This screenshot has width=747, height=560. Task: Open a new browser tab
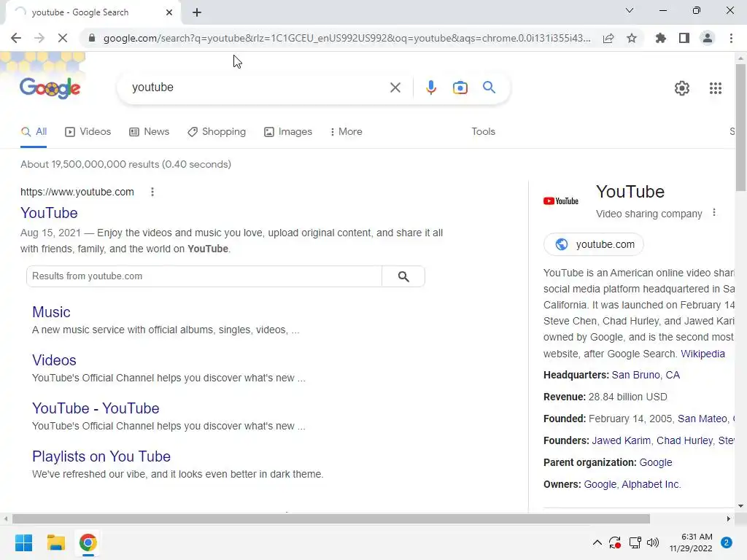[197, 12]
